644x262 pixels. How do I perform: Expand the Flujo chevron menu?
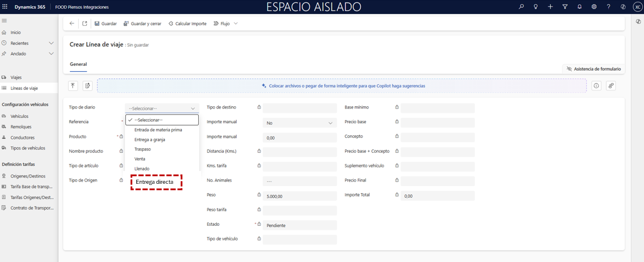coord(235,23)
